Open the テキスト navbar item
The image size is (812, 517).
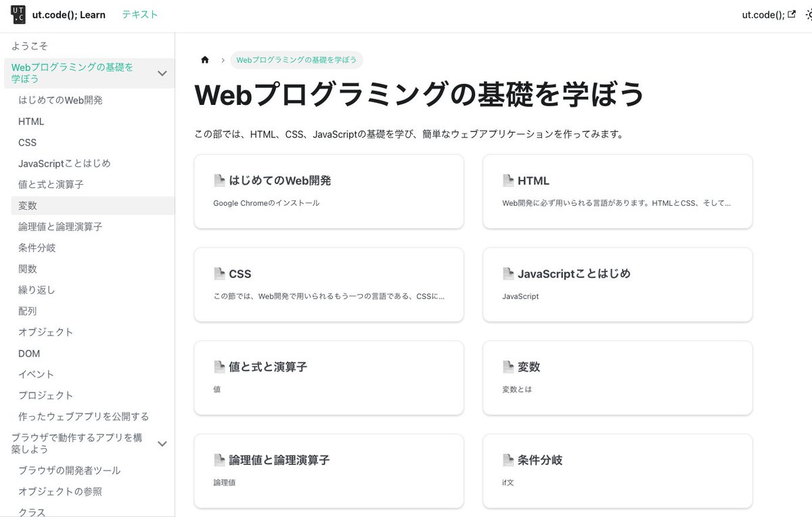pyautogui.click(x=140, y=14)
